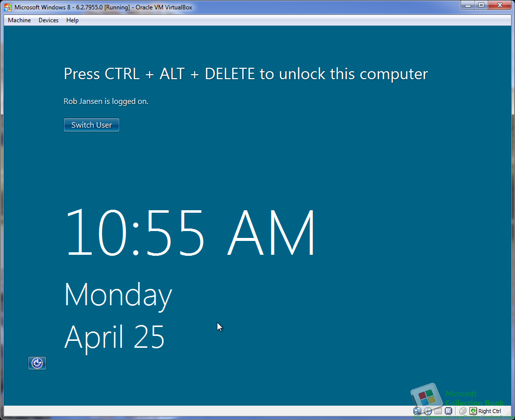Click the Switch User button

(92, 125)
